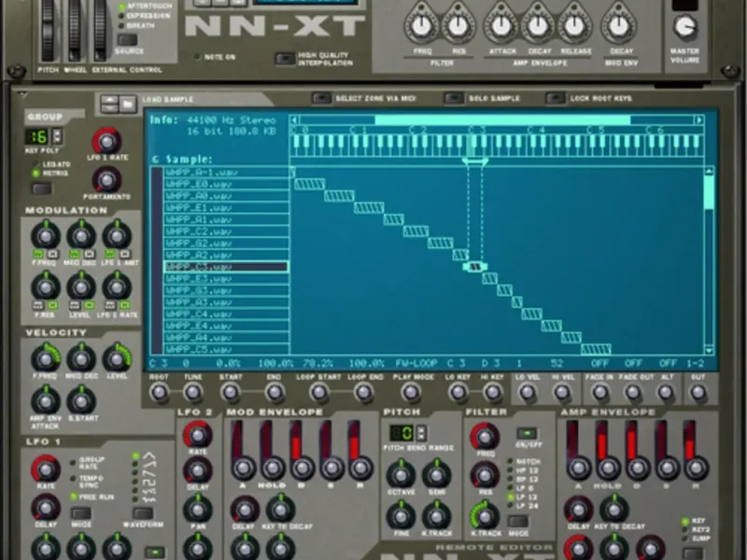The image size is (747, 560).
Task: Click the Velocity AMP ENV ATTACK knob
Action: point(45,401)
